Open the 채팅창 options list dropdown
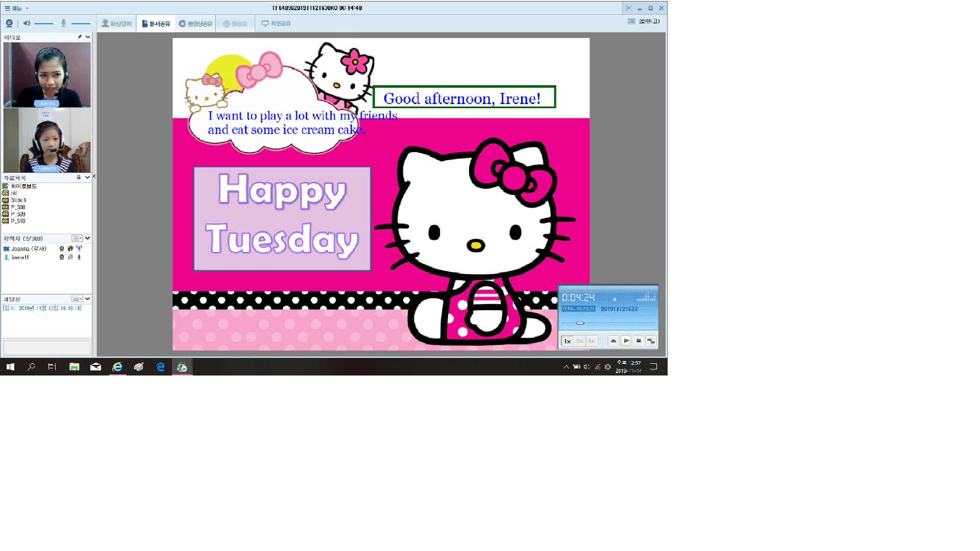The image size is (980, 551). tap(77, 299)
